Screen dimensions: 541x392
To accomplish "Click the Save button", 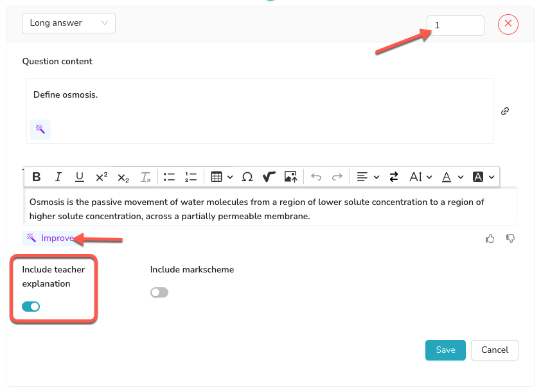I will 445,350.
